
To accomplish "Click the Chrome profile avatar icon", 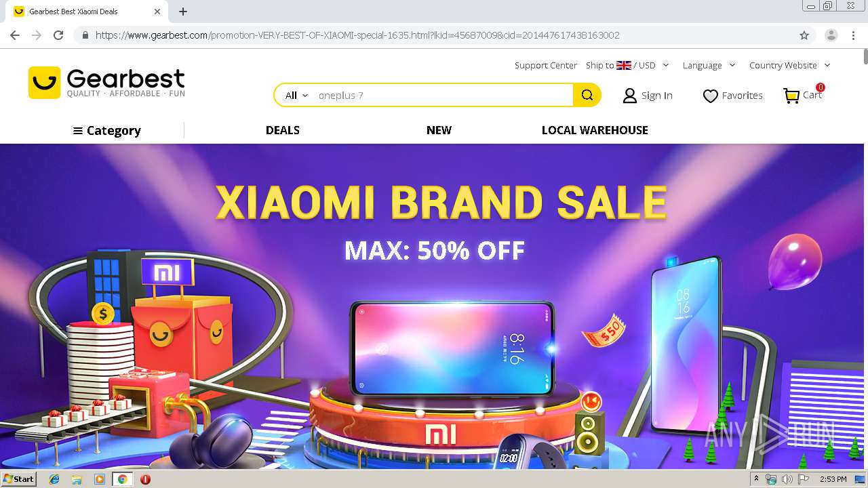I will 831,35.
